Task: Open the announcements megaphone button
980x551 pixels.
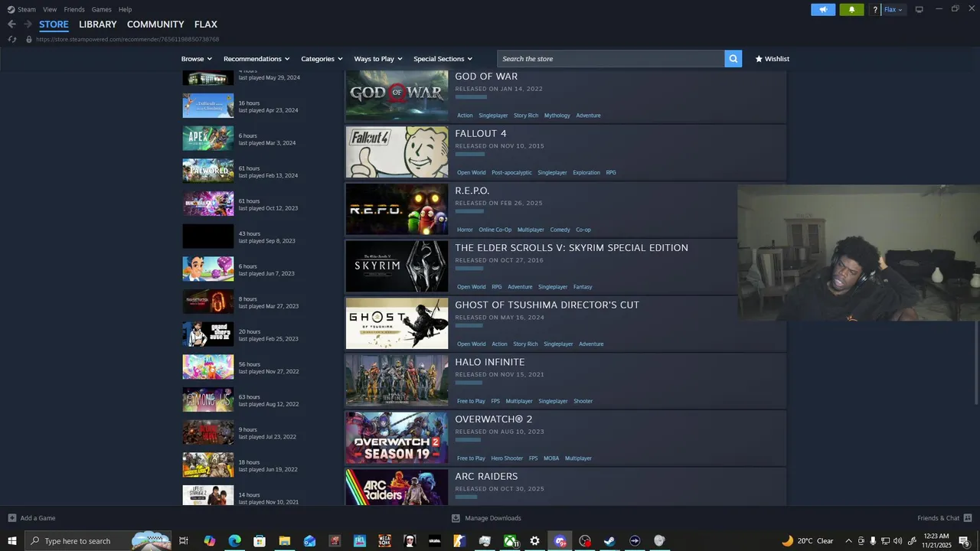Action: [823, 9]
